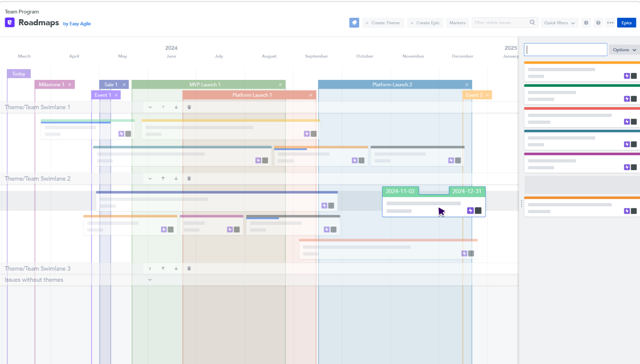Viewport: 640px width, 364px height.
Task: Click lightning icon on purple-top sidebar card
Action: pyautogui.click(x=627, y=167)
